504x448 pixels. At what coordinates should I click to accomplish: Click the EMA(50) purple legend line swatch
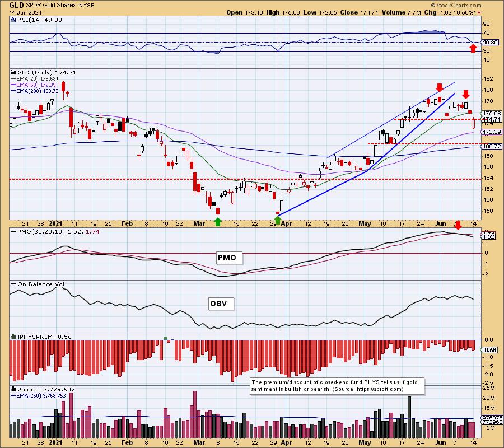click(13, 85)
